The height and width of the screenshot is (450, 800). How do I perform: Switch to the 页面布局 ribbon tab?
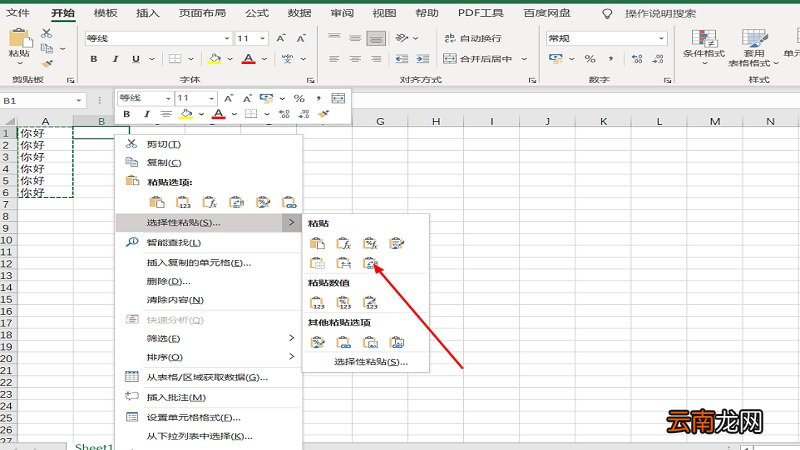pos(203,13)
